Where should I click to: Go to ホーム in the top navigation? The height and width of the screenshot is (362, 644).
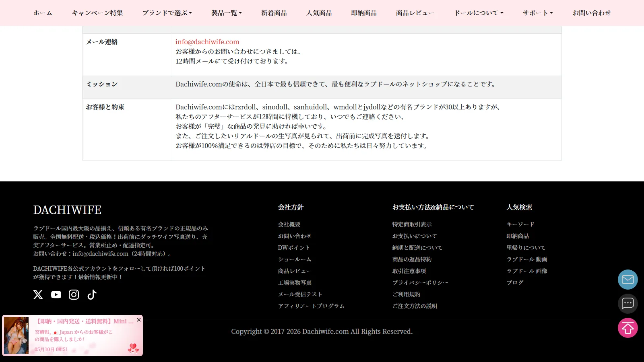[x=43, y=13]
